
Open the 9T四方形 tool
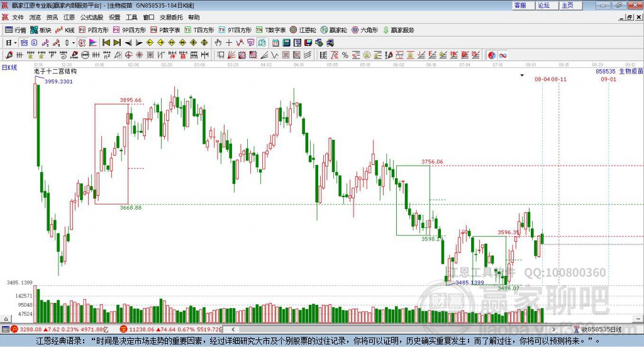tap(235, 30)
